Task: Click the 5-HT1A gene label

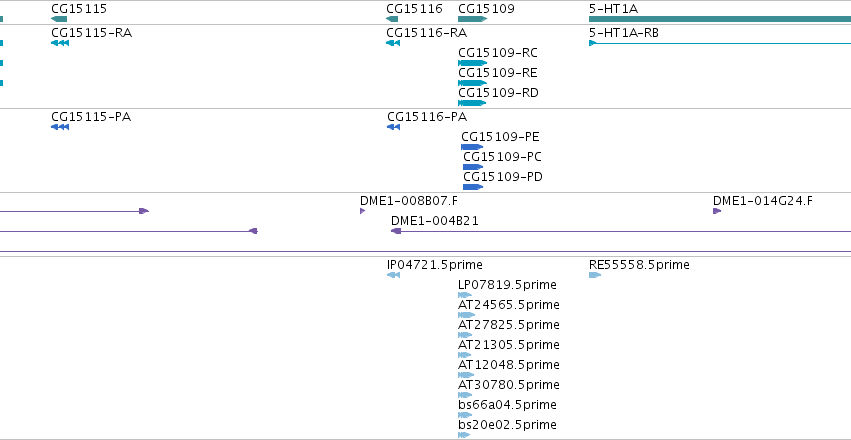Action: tap(613, 9)
